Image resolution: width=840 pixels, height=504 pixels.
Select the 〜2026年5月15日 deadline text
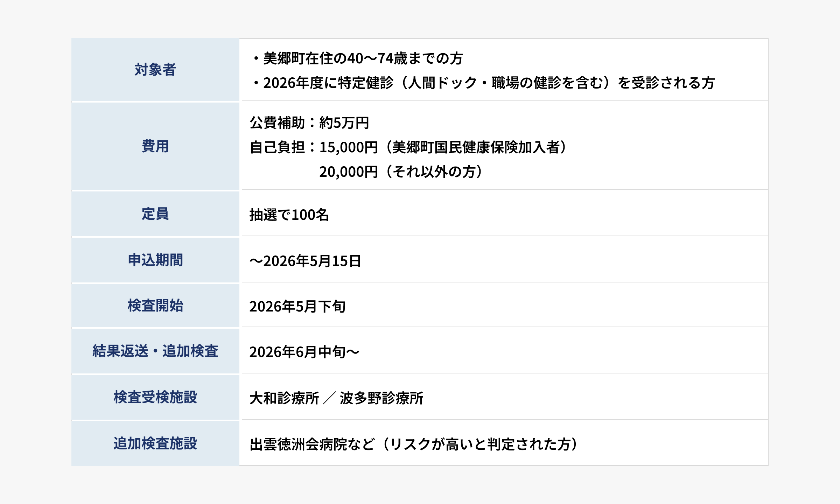(305, 261)
